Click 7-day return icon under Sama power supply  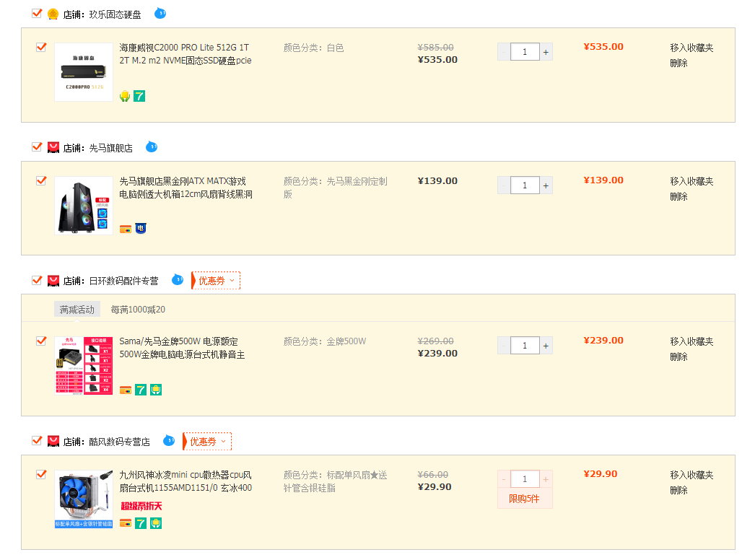pos(141,390)
